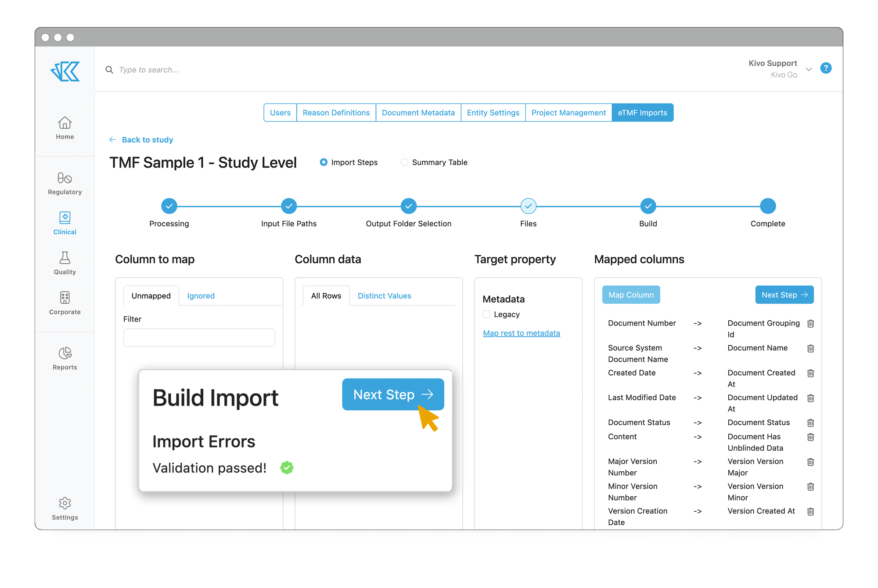Delete the Content mapping
This screenshot has width=878, height=588.
pyautogui.click(x=811, y=437)
